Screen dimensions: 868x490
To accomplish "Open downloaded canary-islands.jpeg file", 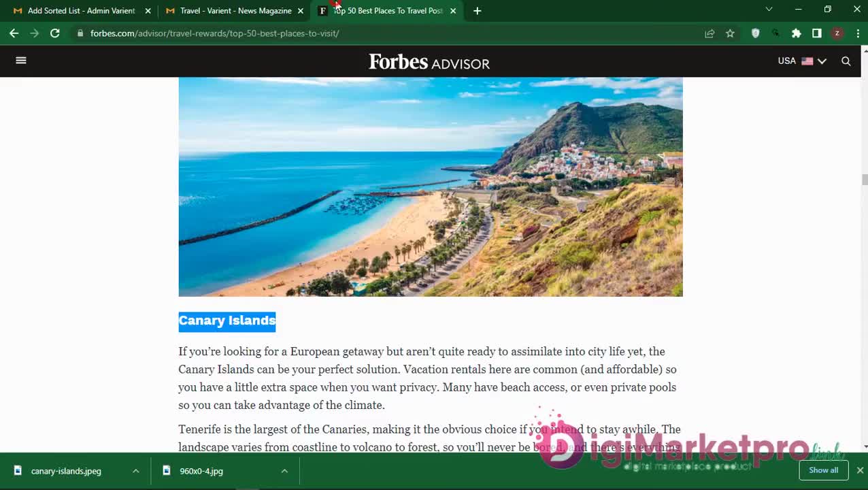I will [66, 471].
